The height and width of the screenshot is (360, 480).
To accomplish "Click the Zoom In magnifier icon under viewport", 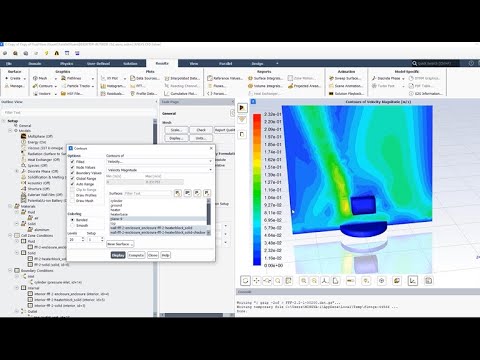I will tap(303, 281).
